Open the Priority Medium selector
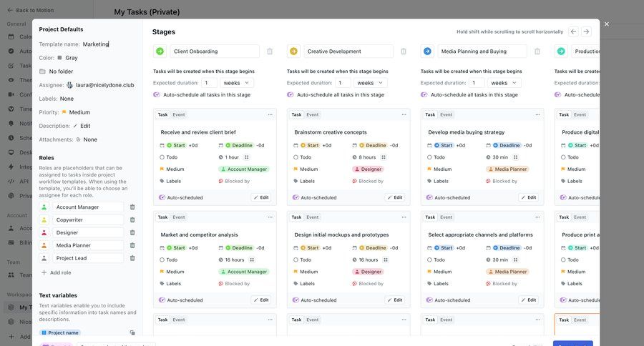 click(x=76, y=112)
